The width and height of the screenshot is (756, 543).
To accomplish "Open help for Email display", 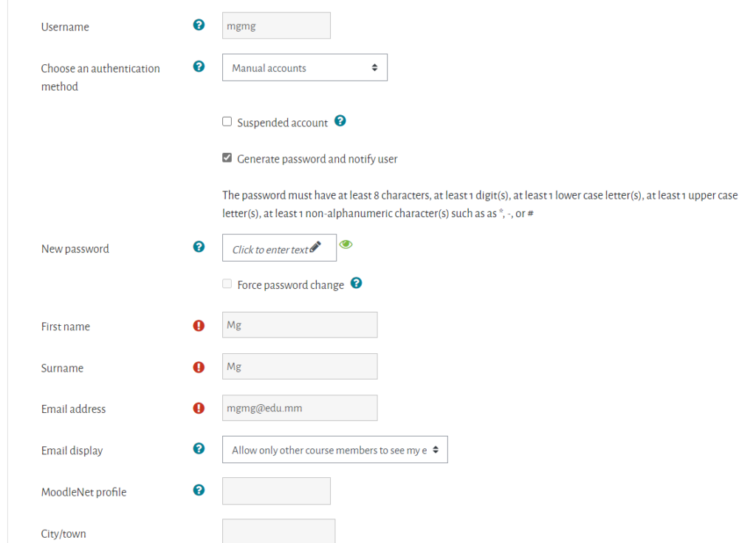I will (x=199, y=448).
